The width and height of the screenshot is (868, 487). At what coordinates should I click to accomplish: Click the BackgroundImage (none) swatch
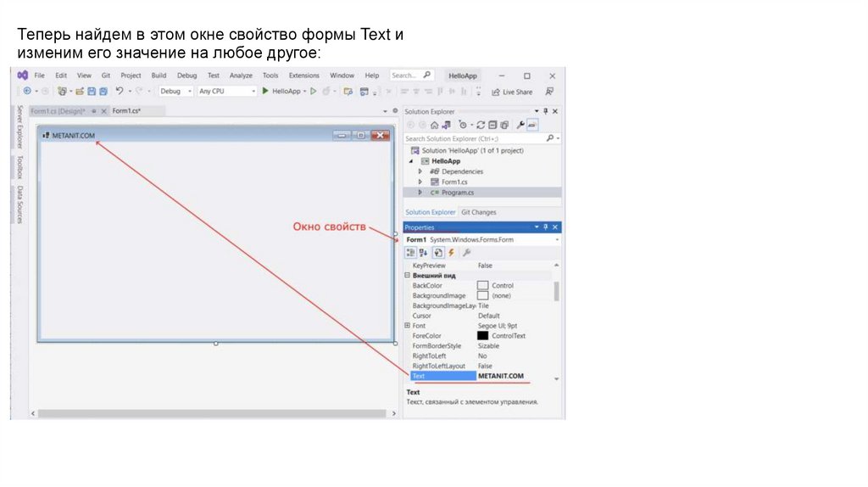click(x=482, y=295)
